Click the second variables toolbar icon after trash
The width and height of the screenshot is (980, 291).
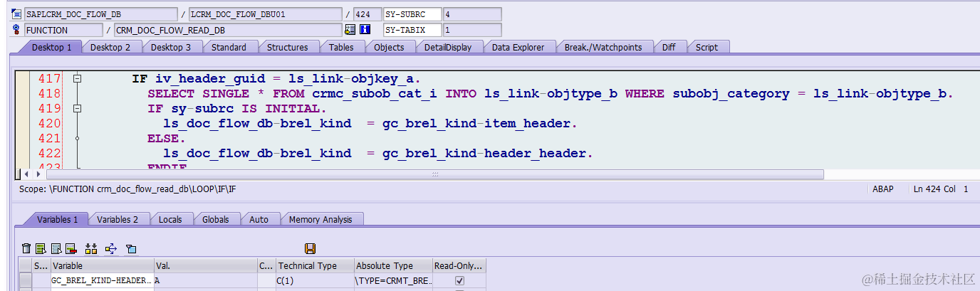(41, 248)
